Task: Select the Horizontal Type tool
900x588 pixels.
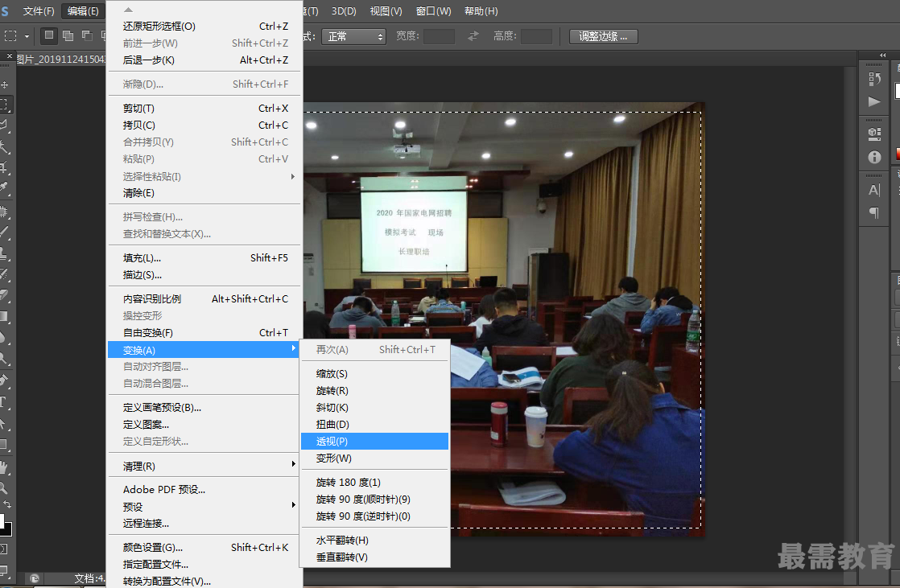Action: tap(5, 401)
